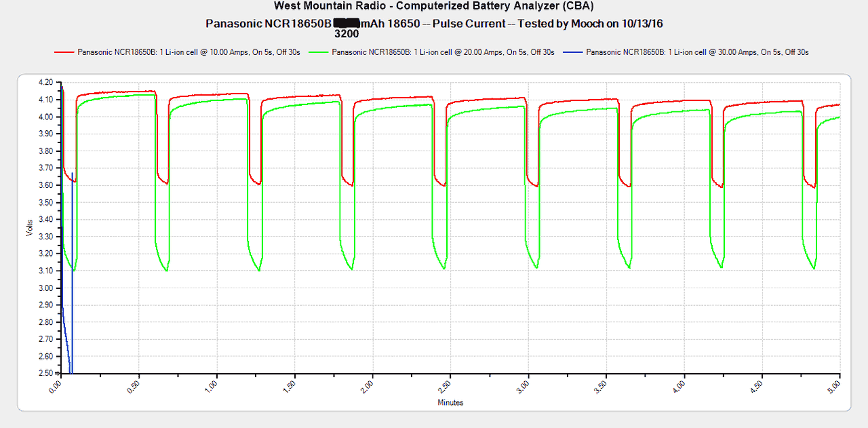Click the 4.50 tick on the Minutes axis
868x428 pixels.
[758, 386]
